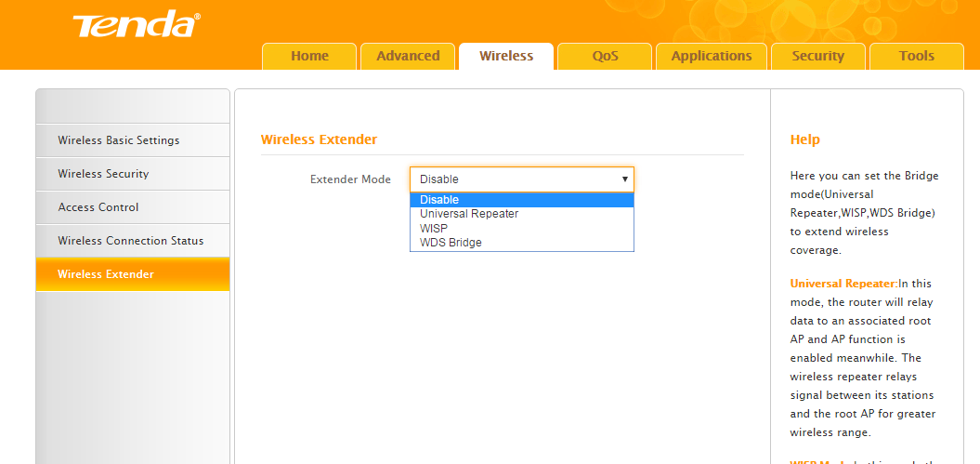
Task: Pick WISP from the Extender Mode list
Action: [434, 228]
